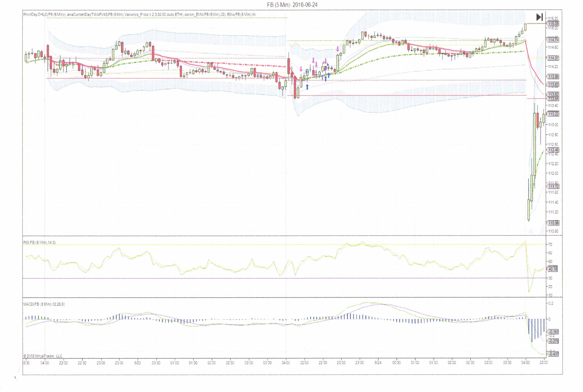Click the 111.72 price marker
Screen dimensions: 583x392
tap(553, 186)
